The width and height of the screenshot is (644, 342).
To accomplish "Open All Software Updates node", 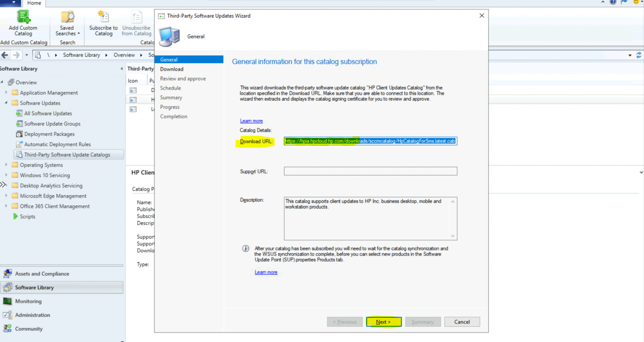I will click(48, 113).
